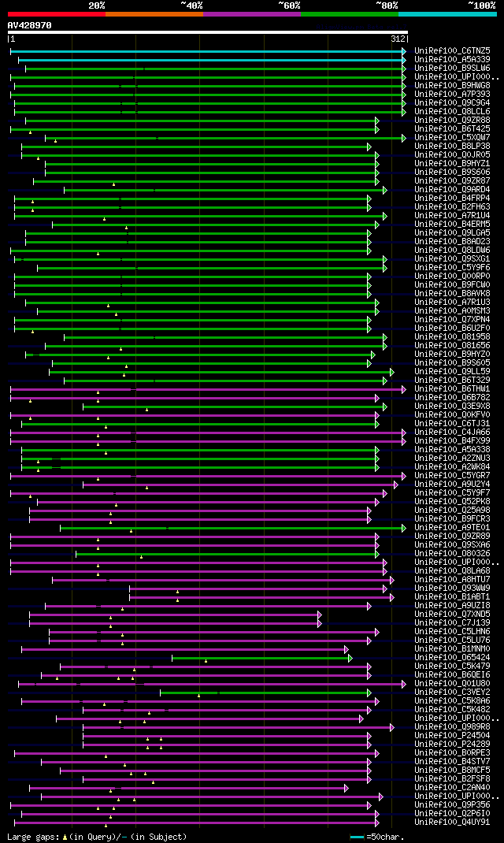The width and height of the screenshot is (504, 843).
Task: Click the cyan alignment bar of UniRef100_A5A339
Action: (213, 60)
